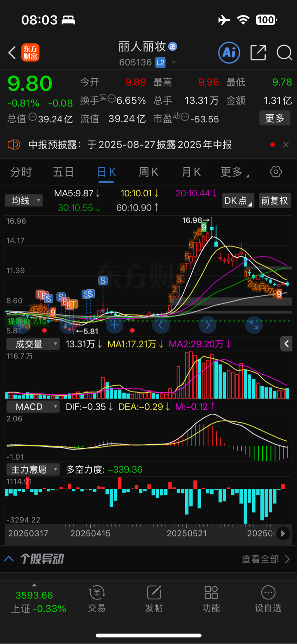Open the search magnifier icon
Screen dimensions: 297x644
click(284, 53)
